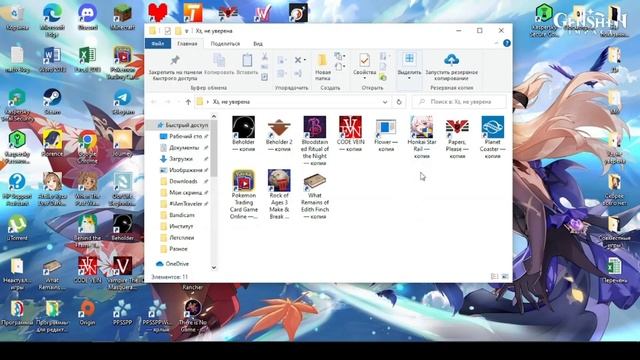Click the search box in Explorer
Screen dimensions: 640x360
459,102
